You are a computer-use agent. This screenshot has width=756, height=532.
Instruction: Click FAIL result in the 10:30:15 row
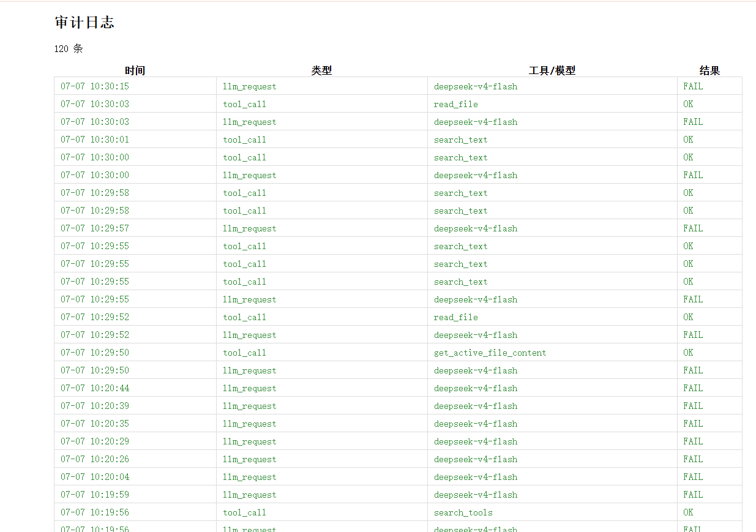tap(693, 86)
